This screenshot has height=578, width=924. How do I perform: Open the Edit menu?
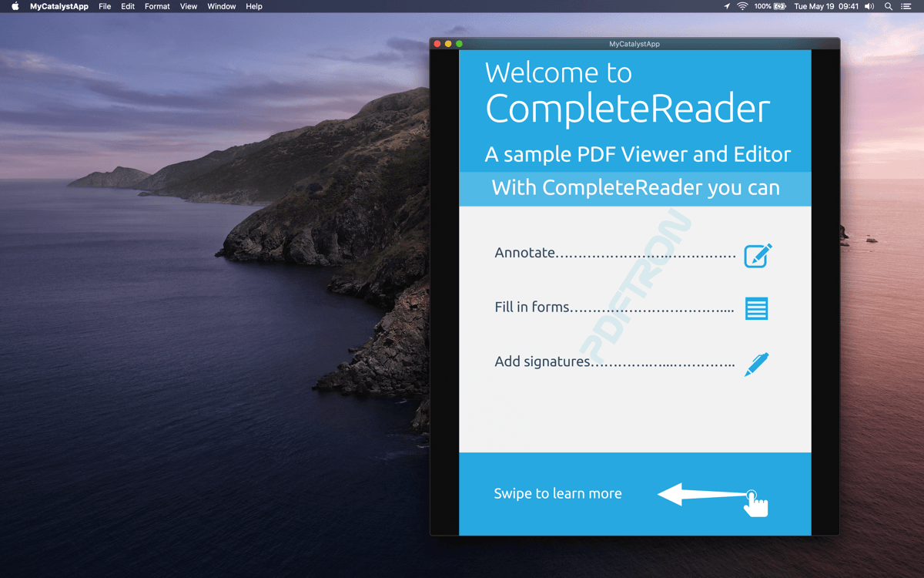point(127,6)
